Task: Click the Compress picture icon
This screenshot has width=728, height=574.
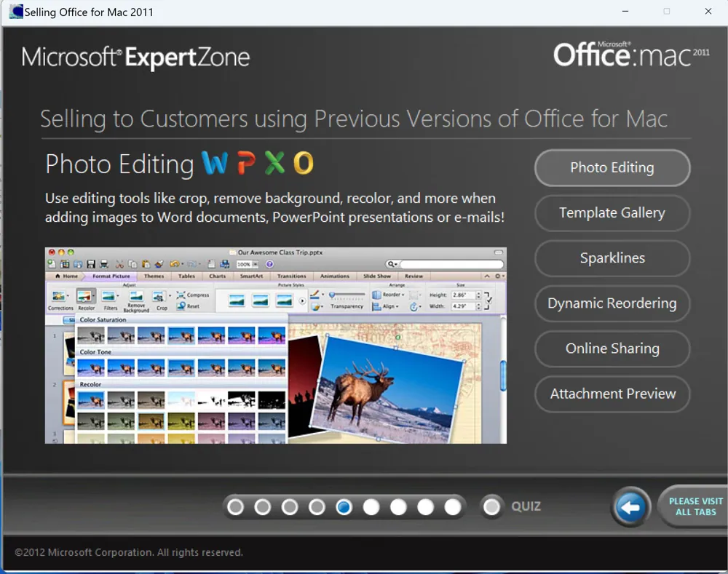Action: (181, 295)
